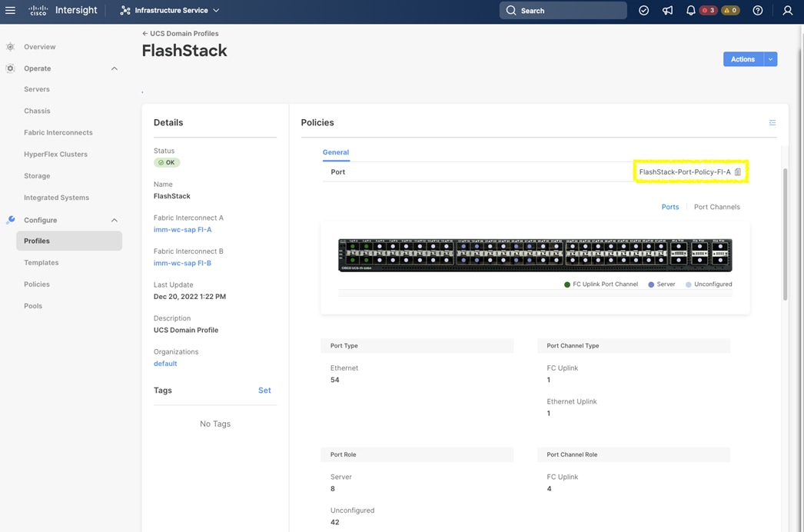Open the help question mark icon
The image size is (804, 532).
(757, 10)
